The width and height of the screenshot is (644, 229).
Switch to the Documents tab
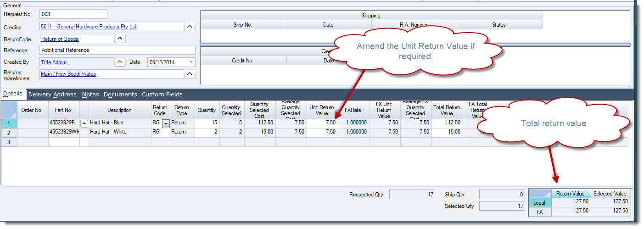tap(120, 94)
